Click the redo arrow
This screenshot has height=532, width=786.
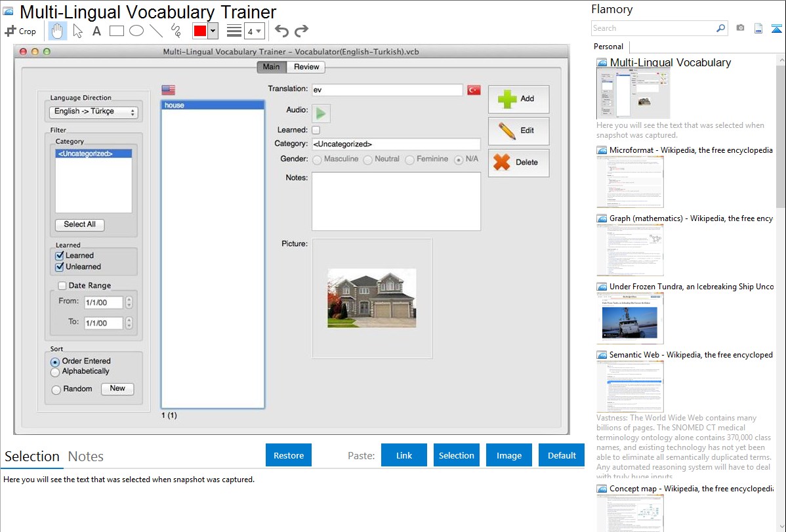click(x=301, y=31)
